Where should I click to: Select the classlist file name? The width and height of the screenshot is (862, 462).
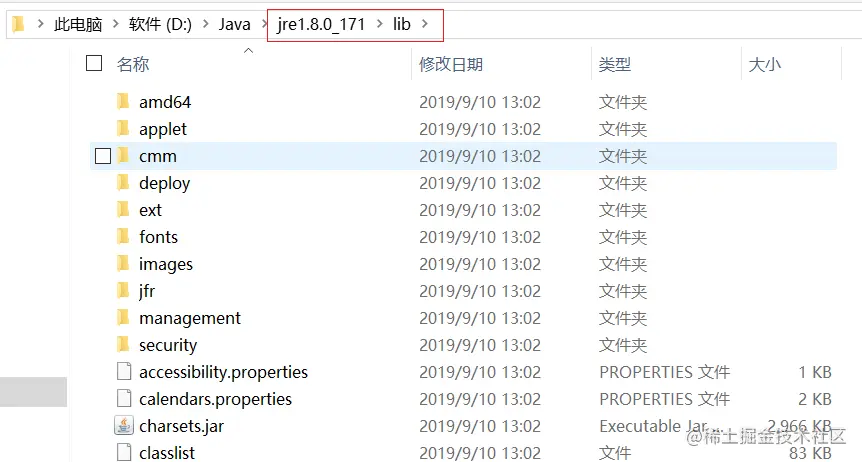[167, 453]
